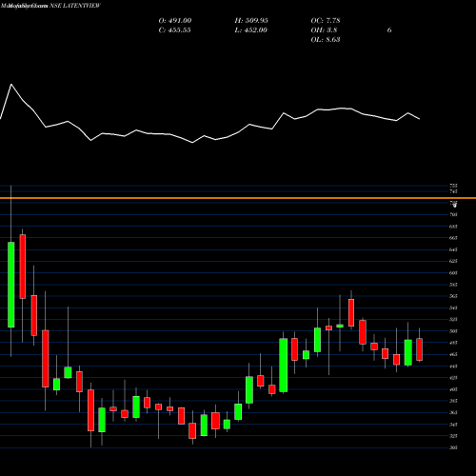
Task: Click the 365 price axis label
Action: pos(453,412)
